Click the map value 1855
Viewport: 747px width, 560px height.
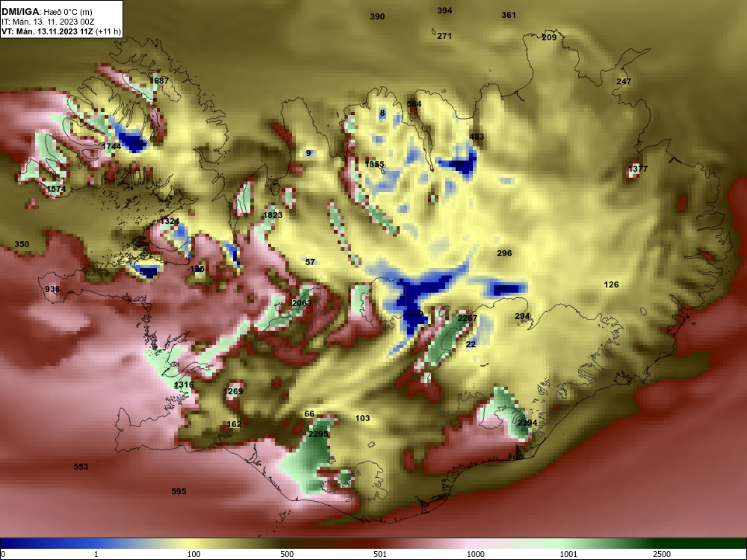tap(374, 164)
